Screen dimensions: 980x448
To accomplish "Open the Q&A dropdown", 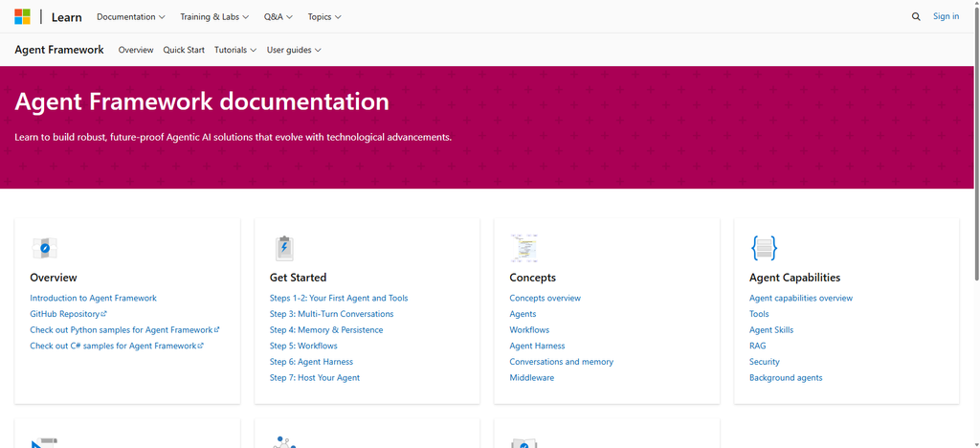I will pyautogui.click(x=278, y=17).
